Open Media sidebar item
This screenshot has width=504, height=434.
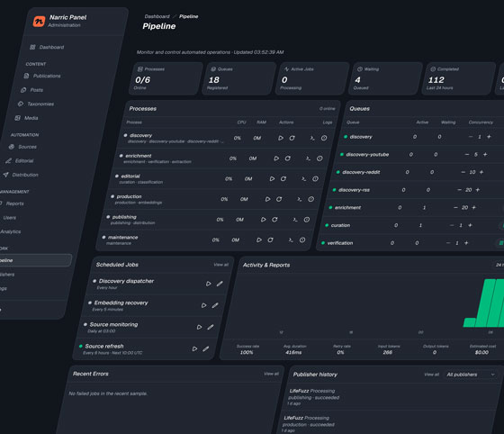click(x=26, y=118)
